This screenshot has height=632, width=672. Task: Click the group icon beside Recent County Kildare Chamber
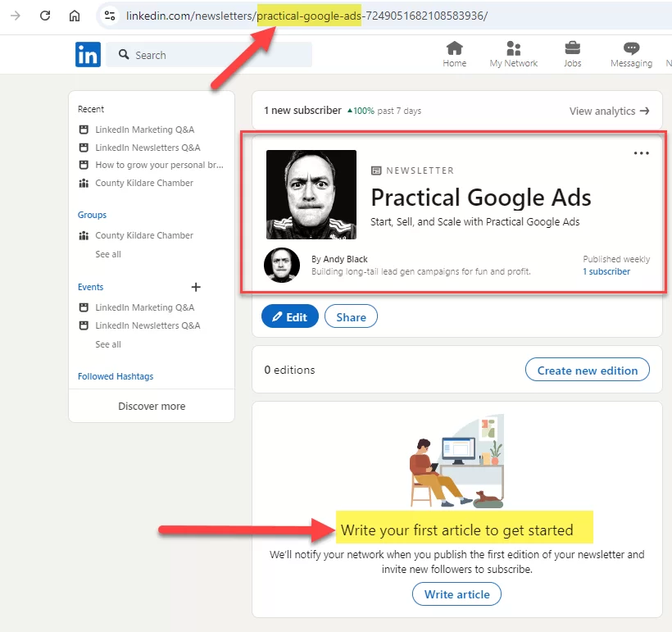[84, 183]
